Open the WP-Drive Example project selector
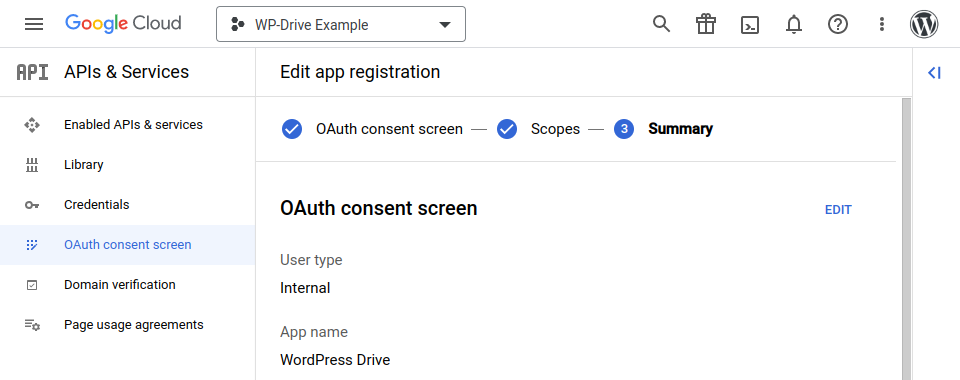960x380 pixels. click(x=341, y=24)
